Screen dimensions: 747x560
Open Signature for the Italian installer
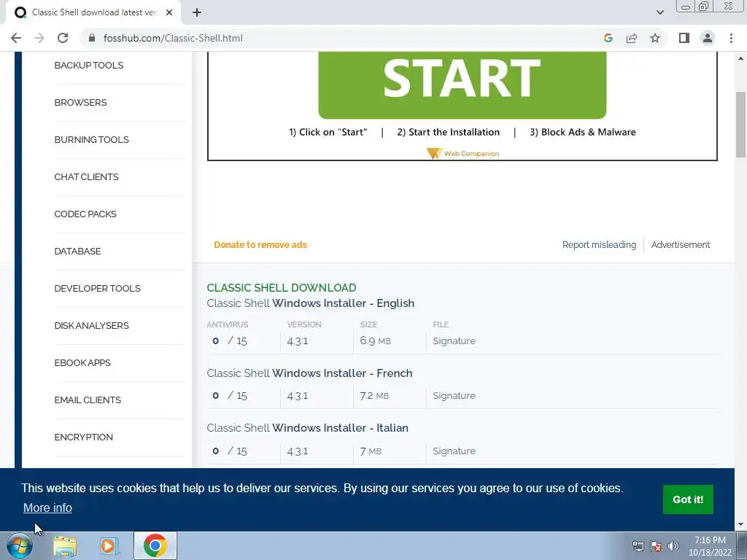[x=454, y=451]
